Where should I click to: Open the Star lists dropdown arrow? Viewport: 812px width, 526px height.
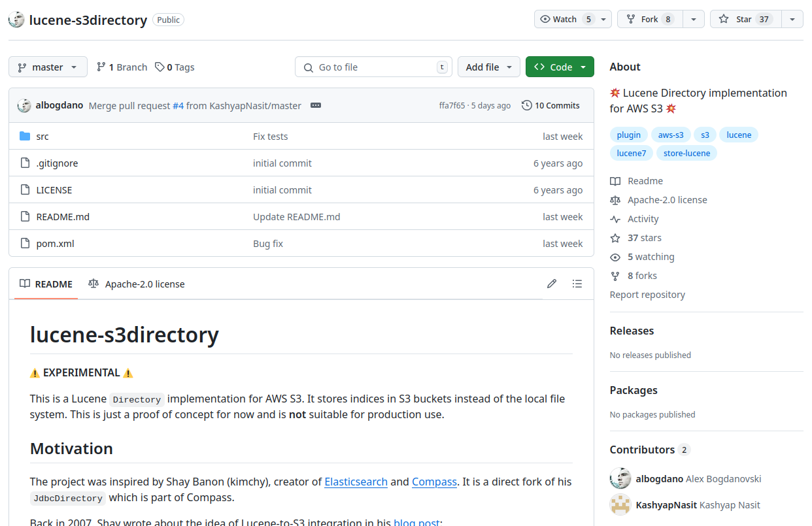pos(792,19)
